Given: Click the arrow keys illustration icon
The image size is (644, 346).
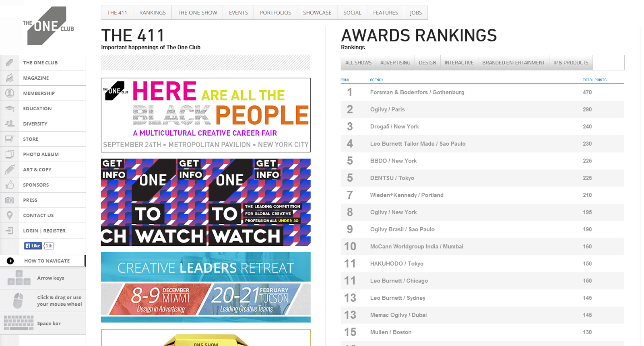Looking at the screenshot, I should click(x=19, y=278).
